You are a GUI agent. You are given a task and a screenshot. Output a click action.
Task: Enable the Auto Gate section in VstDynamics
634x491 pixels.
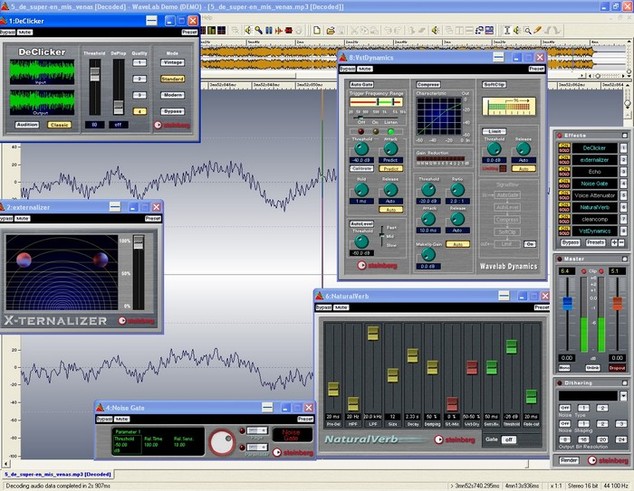tap(361, 85)
